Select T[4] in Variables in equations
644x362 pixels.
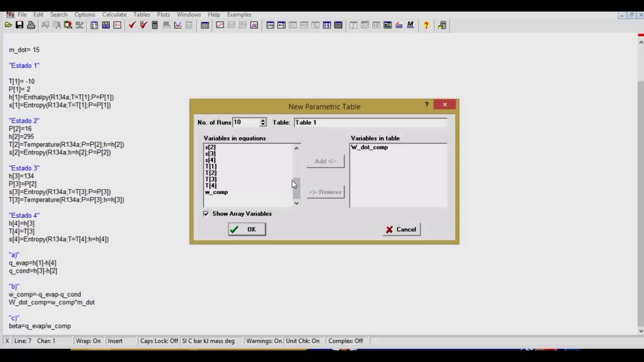point(211,186)
